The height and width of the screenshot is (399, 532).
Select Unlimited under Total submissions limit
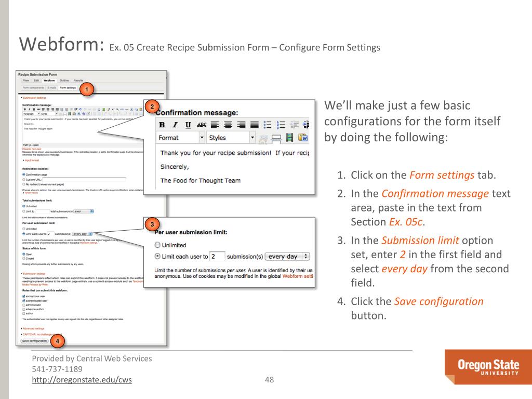click(24, 206)
